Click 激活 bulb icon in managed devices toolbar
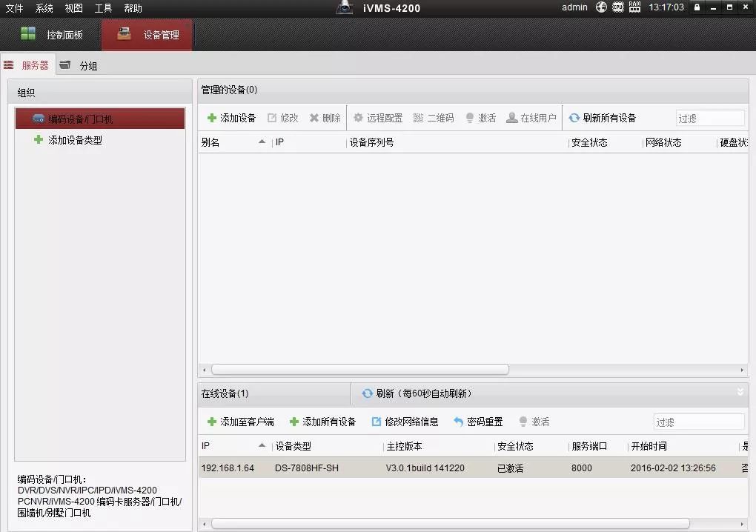Screen dimensions: 756x532 tap(470, 118)
